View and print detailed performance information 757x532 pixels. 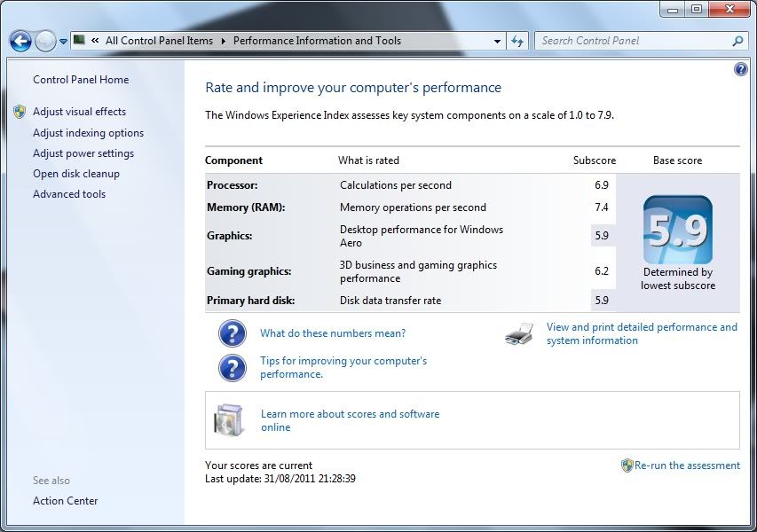click(642, 333)
